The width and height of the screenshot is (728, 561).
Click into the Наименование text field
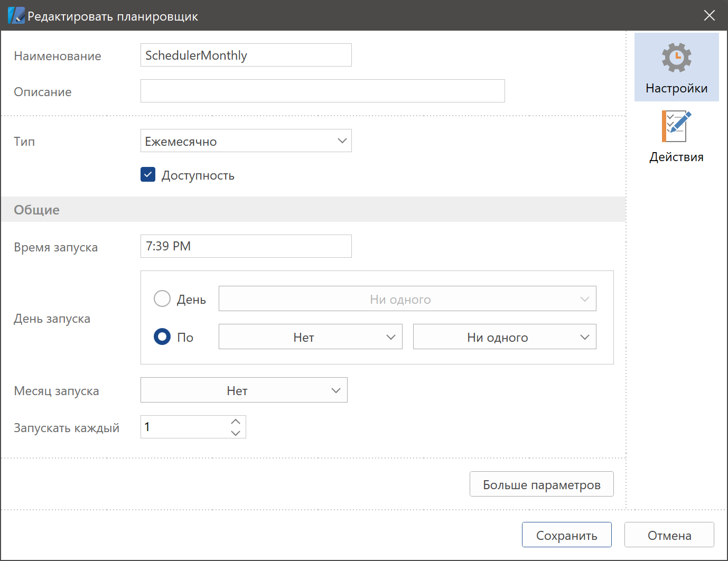(246, 55)
